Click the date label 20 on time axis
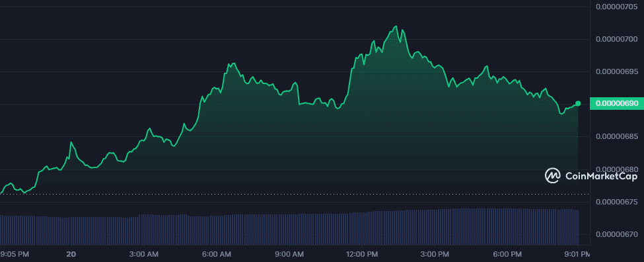Image resolution: width=644 pixels, height=262 pixels. click(71, 254)
